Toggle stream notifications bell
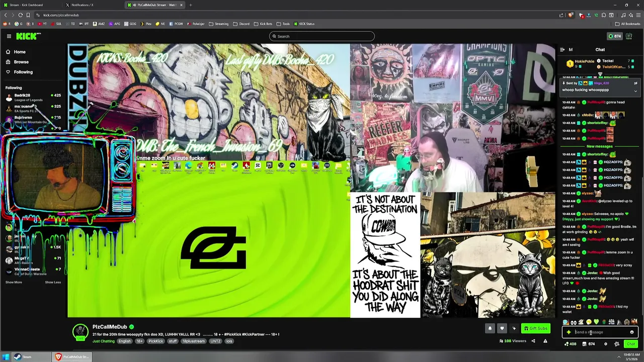 point(490,328)
